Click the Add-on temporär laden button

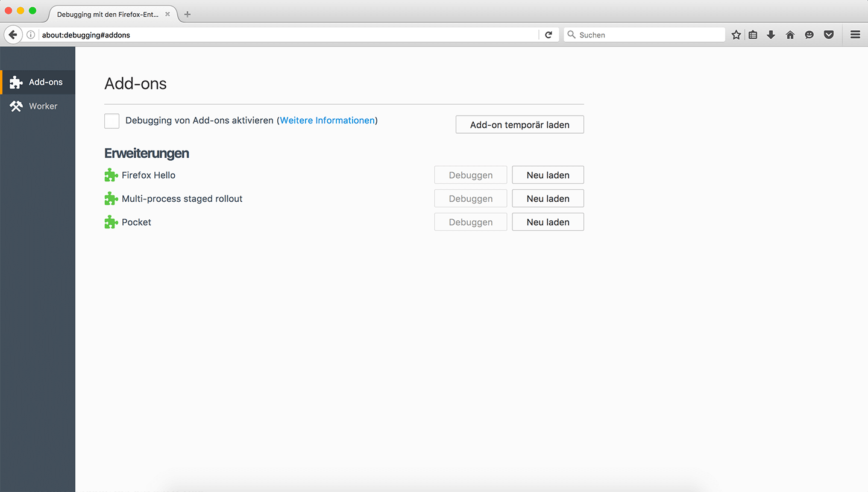pyautogui.click(x=520, y=125)
